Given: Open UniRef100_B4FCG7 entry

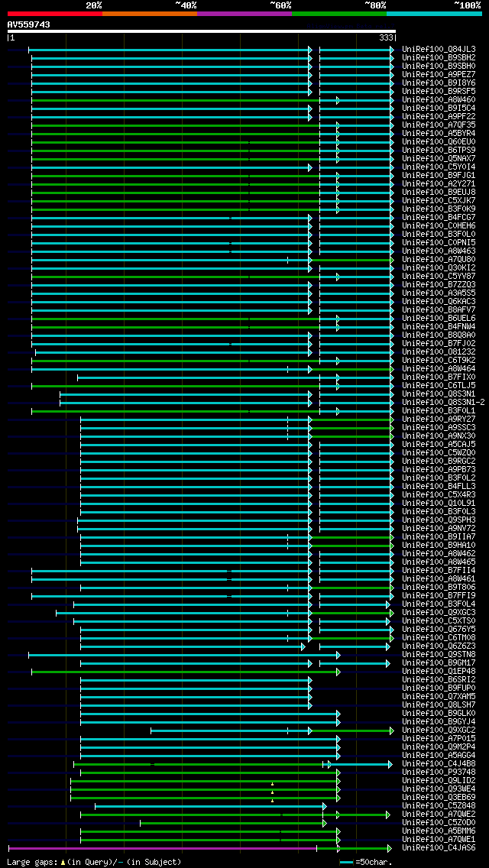Looking at the screenshot, I should 439,218.
